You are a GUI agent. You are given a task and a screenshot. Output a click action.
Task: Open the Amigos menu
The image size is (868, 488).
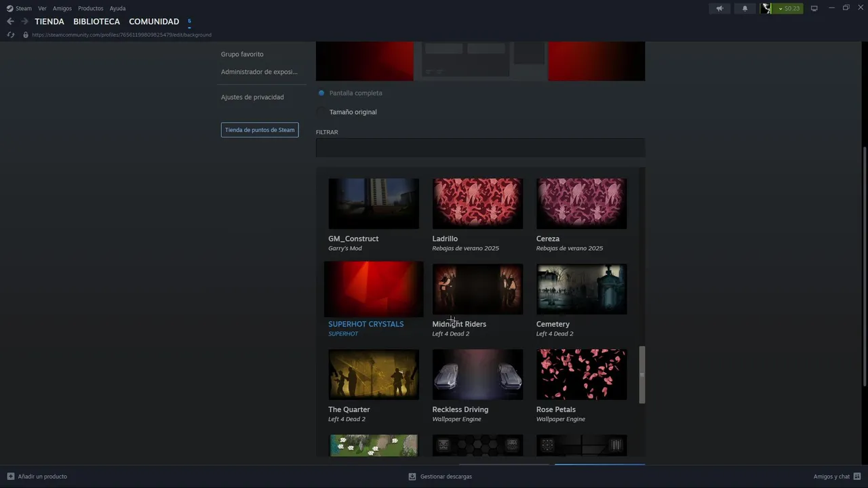[62, 8]
